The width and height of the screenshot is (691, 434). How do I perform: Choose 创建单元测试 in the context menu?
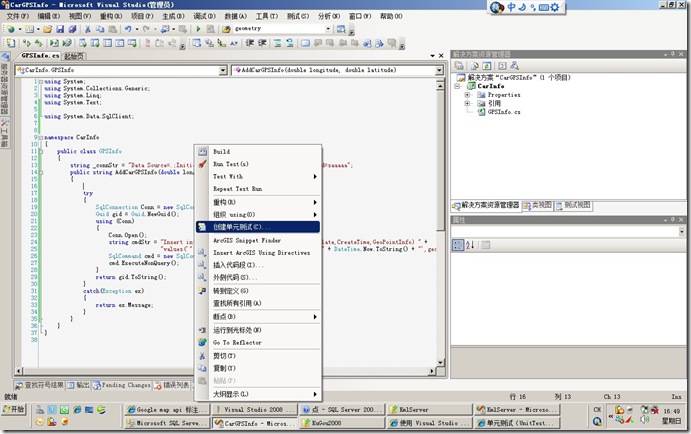(x=240, y=227)
